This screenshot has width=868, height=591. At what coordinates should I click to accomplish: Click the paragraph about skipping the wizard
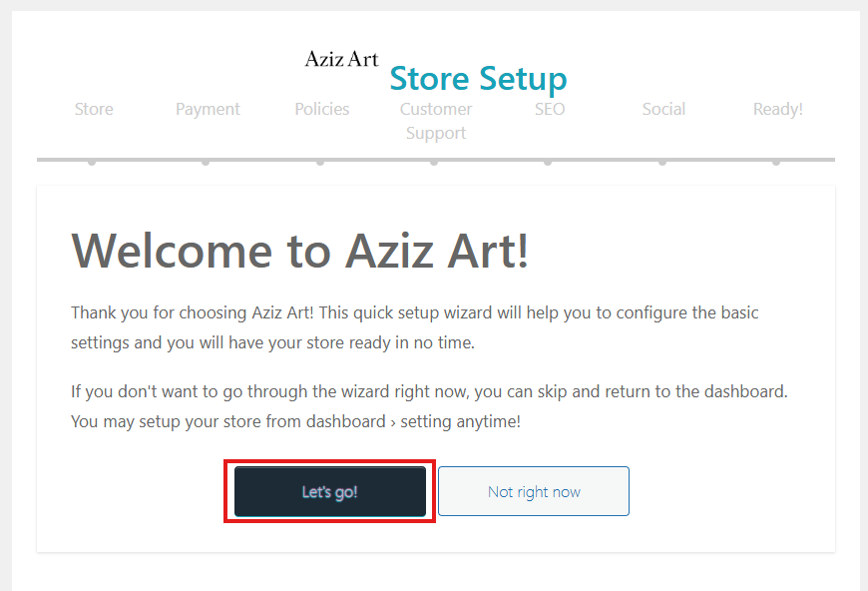coord(429,406)
